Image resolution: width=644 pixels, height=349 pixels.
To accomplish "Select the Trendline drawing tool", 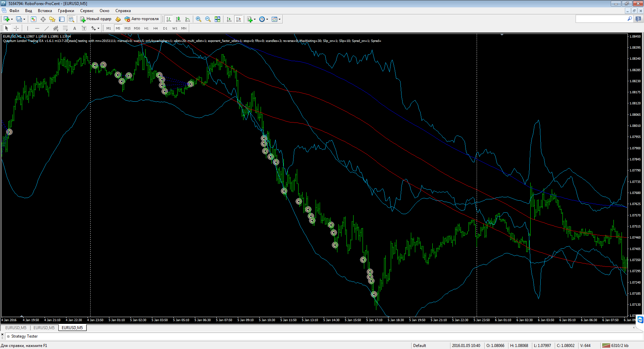I will tap(46, 28).
